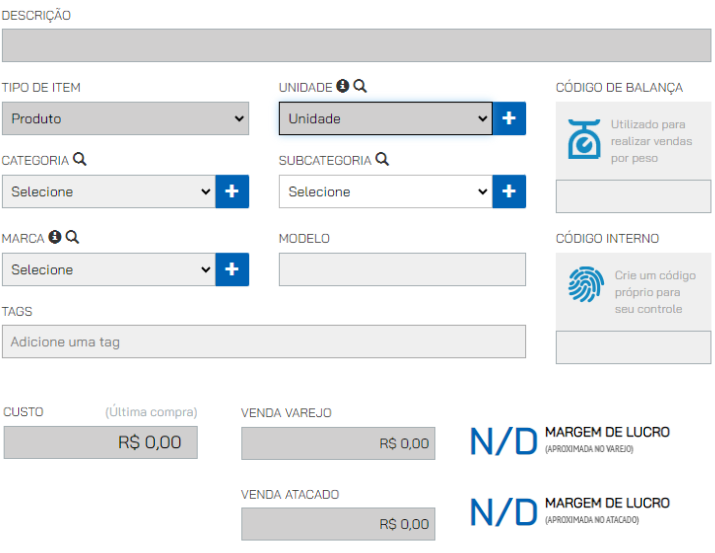
Task: Open the Tipo de Item dropdown
Action: (125, 119)
